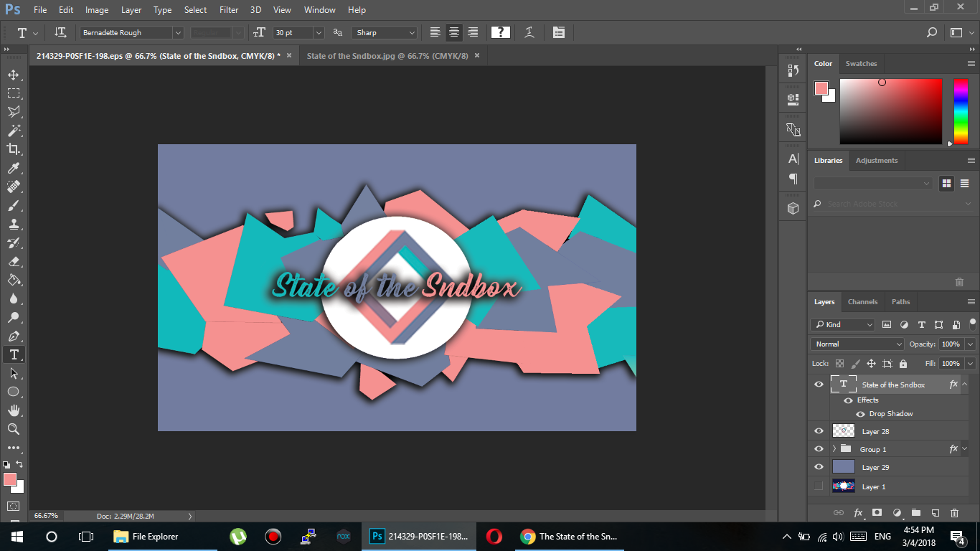Open the Filter menu
Screen dimensions: 980x551
228,9
